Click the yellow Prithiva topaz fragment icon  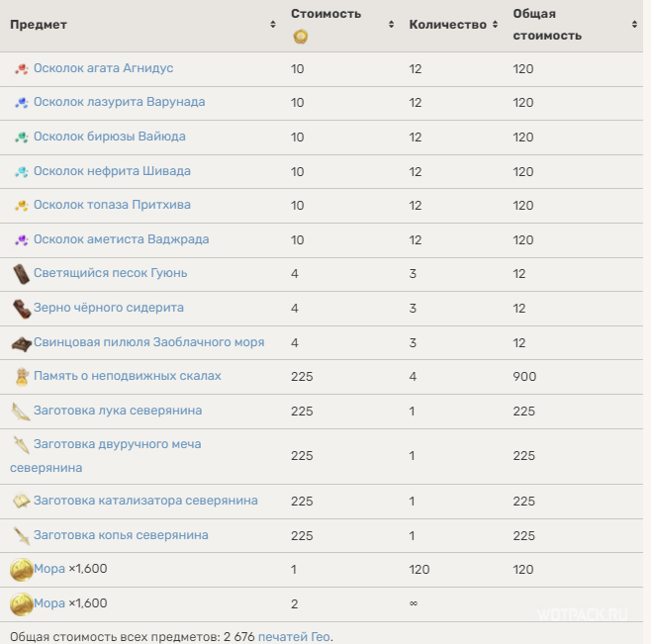(x=22, y=205)
